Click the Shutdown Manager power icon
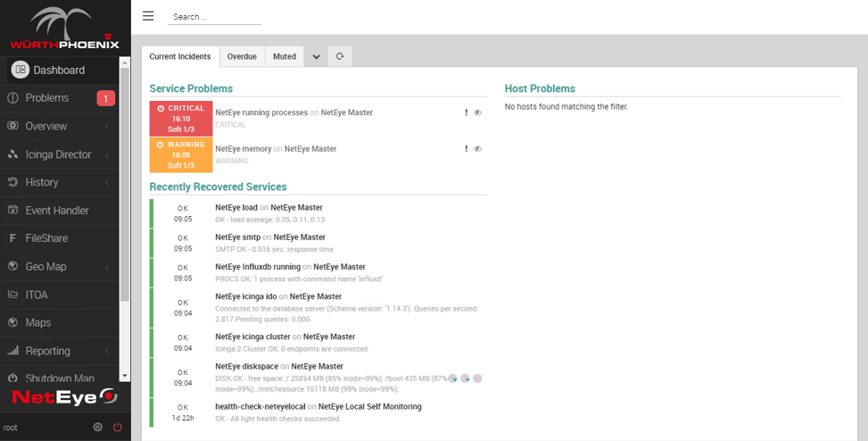 click(12, 378)
